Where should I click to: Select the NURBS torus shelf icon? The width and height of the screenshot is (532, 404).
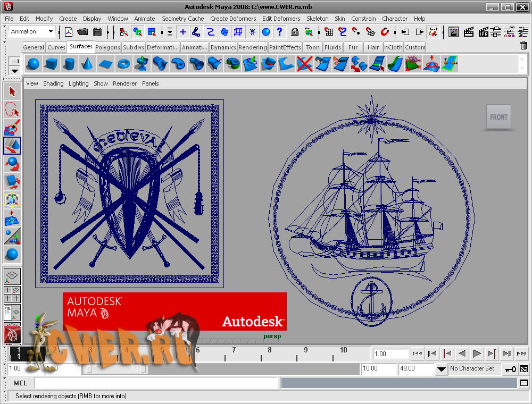click(x=123, y=64)
